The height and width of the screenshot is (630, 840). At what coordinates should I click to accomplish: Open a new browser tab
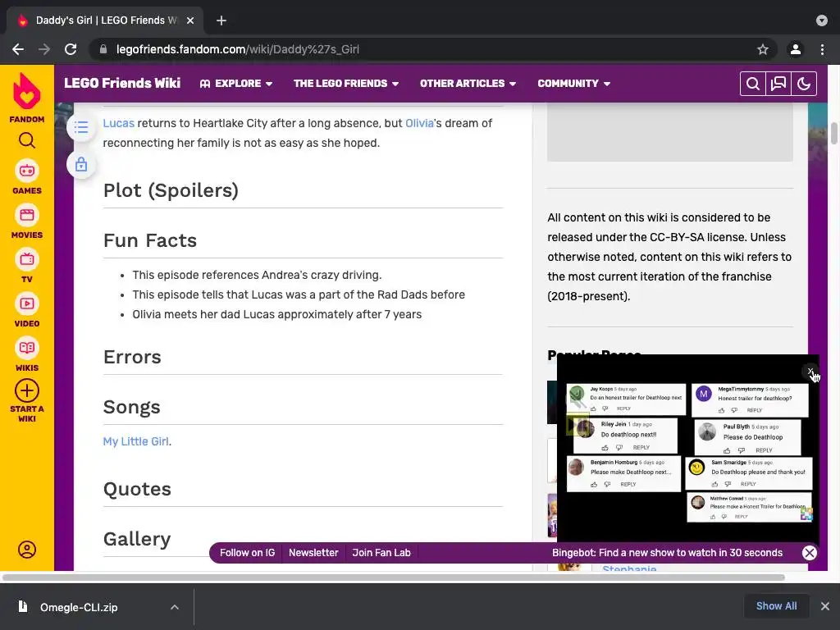(221, 21)
